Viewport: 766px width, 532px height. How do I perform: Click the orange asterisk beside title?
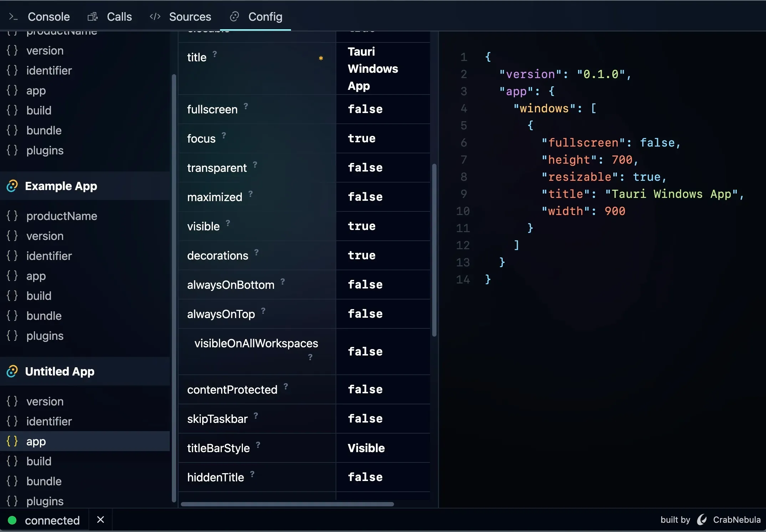click(x=321, y=58)
